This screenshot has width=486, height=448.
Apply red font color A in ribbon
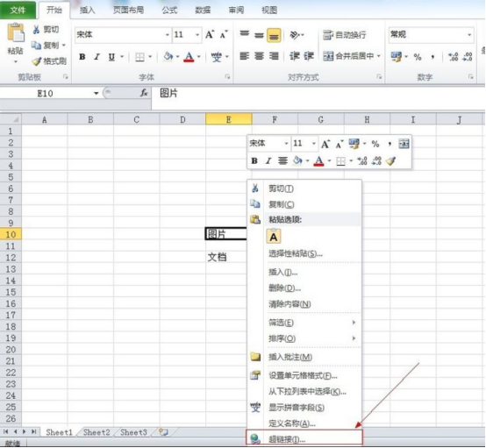189,57
